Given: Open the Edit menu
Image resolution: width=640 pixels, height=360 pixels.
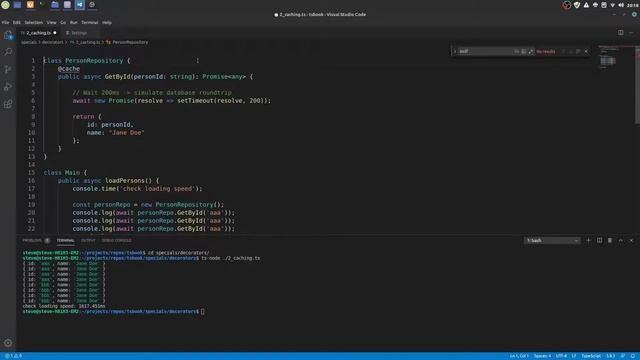Looking at the screenshot, I should 17,22.
